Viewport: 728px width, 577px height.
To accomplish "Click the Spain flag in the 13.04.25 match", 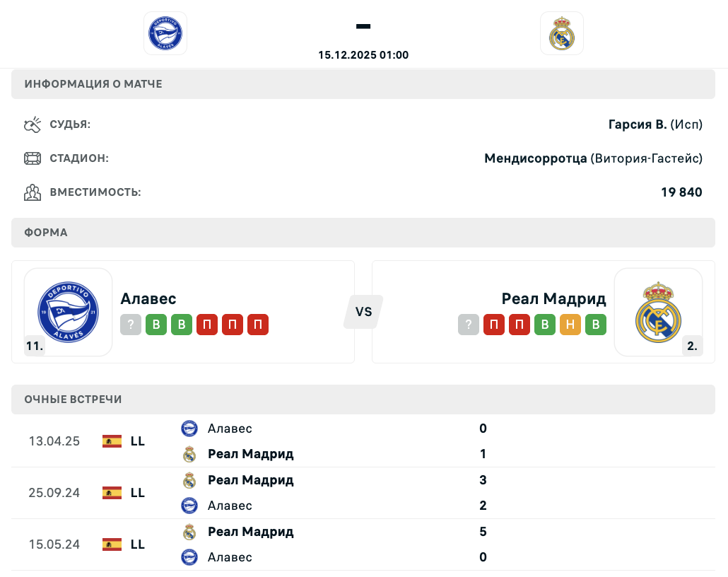I will [112, 441].
